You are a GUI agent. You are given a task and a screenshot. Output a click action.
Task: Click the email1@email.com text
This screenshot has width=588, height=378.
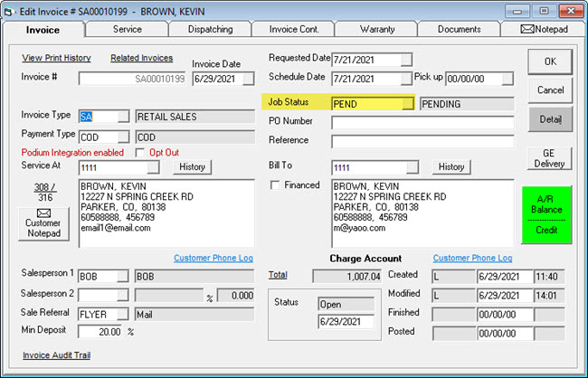[116, 228]
